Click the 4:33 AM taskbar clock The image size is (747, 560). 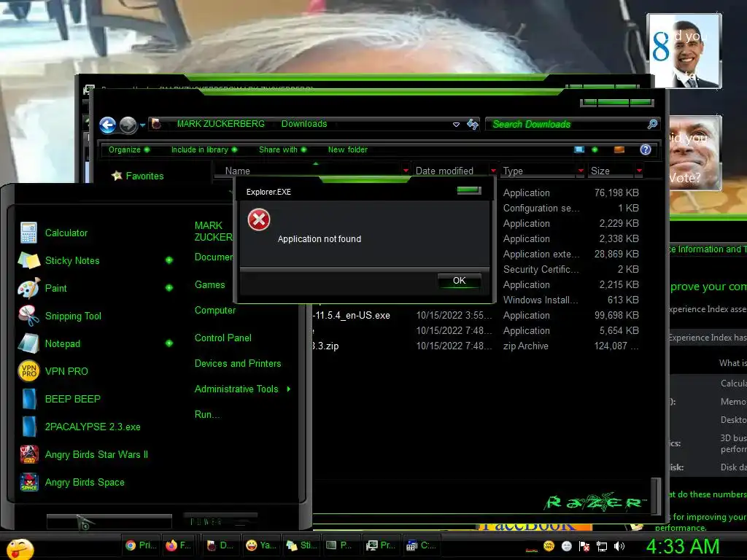683,546
